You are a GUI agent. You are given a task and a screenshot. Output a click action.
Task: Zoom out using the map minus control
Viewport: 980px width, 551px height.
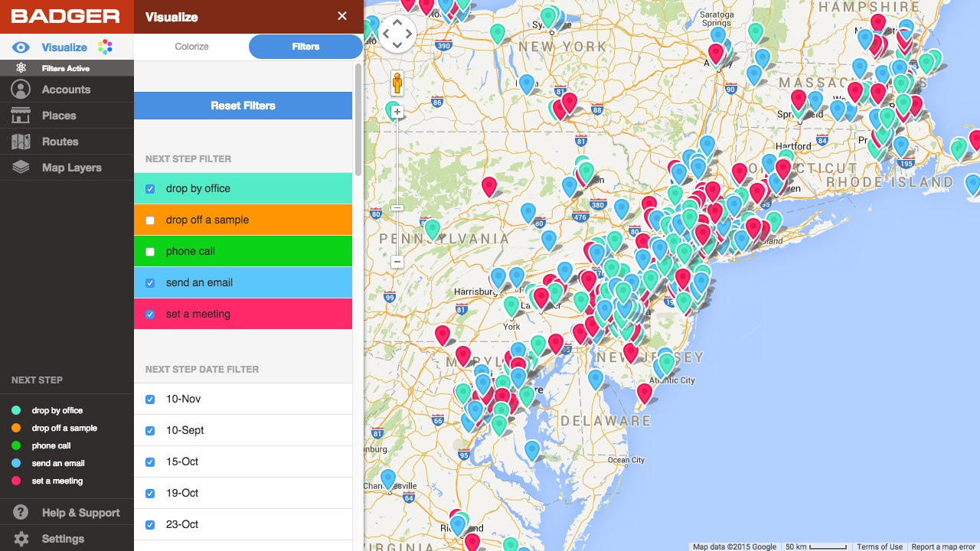point(397,261)
